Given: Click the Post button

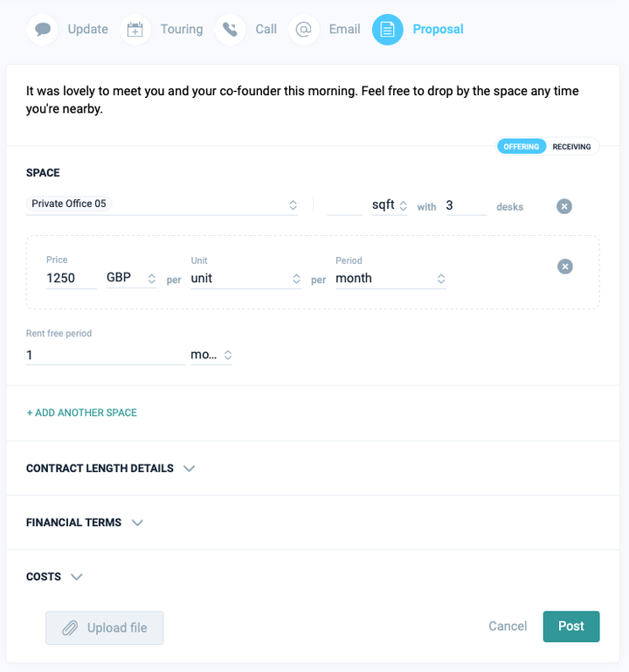Looking at the screenshot, I should (570, 627).
